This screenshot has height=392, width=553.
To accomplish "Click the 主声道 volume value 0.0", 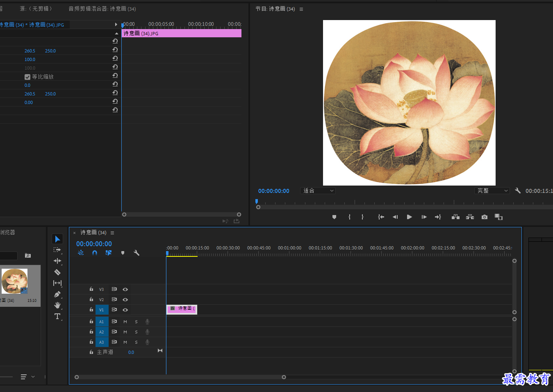I will [x=131, y=352].
